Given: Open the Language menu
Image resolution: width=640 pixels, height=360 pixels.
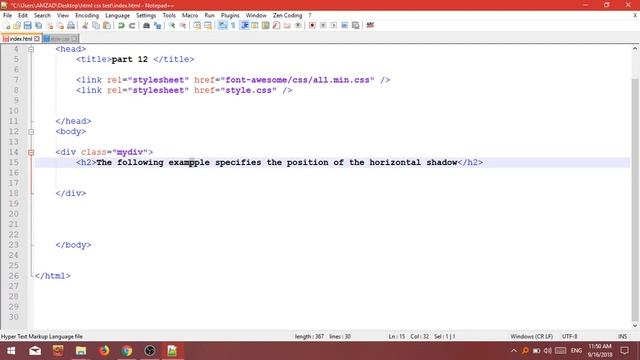Looking at the screenshot, I should pos(117,15).
